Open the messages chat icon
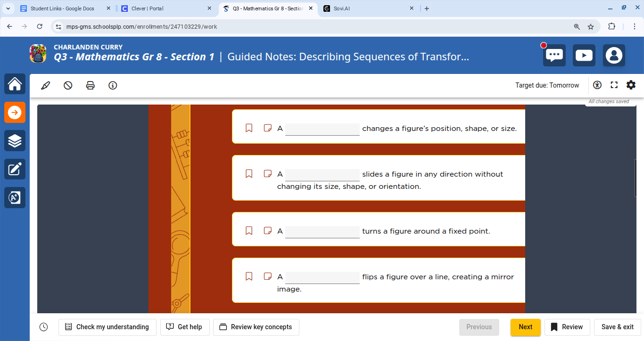Viewport: 644px width, 341px height. [x=554, y=55]
